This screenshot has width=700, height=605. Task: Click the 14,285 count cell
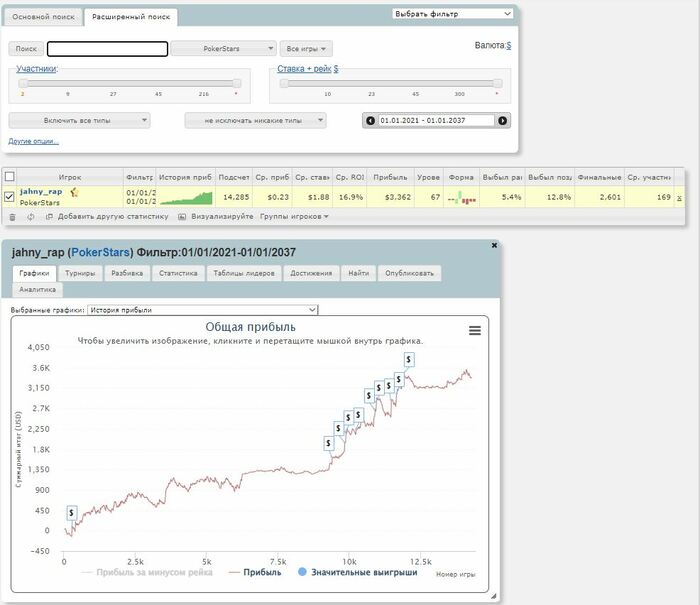click(236, 197)
